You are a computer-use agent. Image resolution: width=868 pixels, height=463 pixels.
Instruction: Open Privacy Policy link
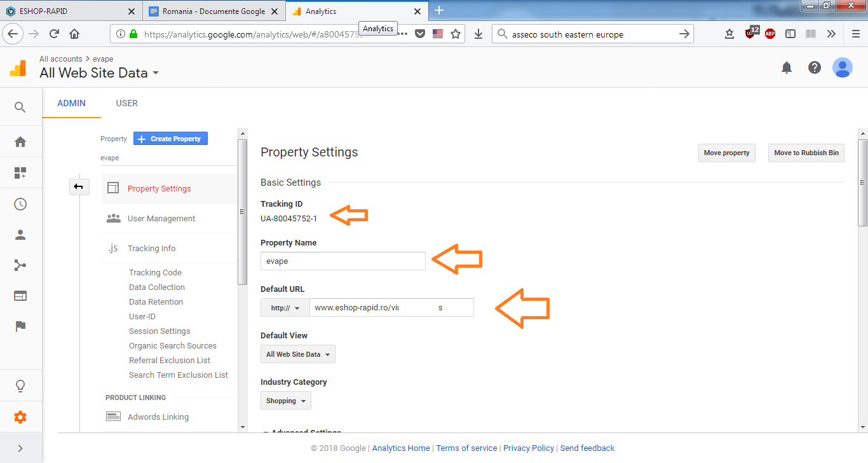529,448
